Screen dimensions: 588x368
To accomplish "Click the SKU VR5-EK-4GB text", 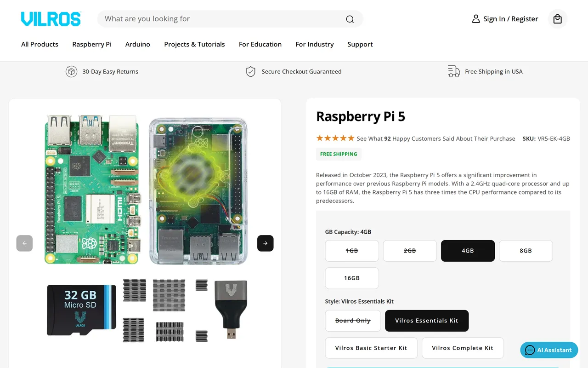I will 546,138.
